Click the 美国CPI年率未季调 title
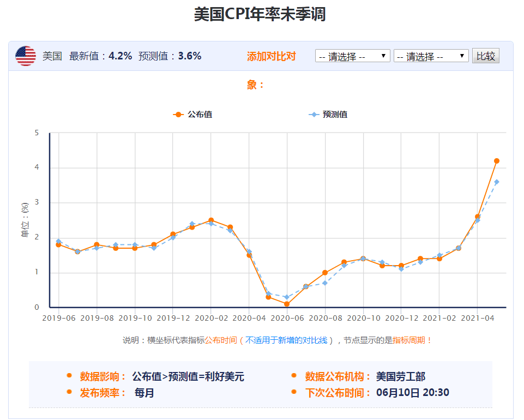Image resolution: width=524 pixels, height=420 pixels. pyautogui.click(x=260, y=14)
